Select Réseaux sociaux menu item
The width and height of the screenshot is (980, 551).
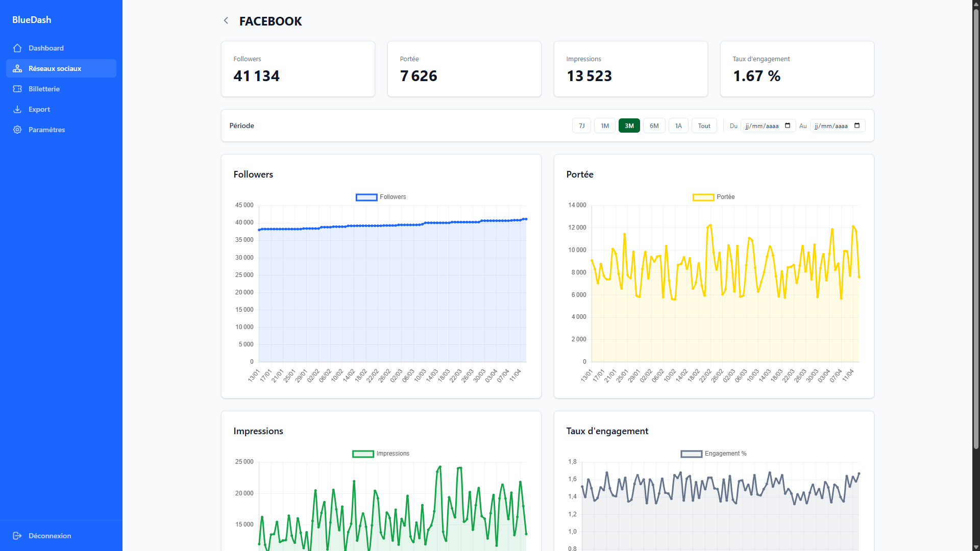61,68
